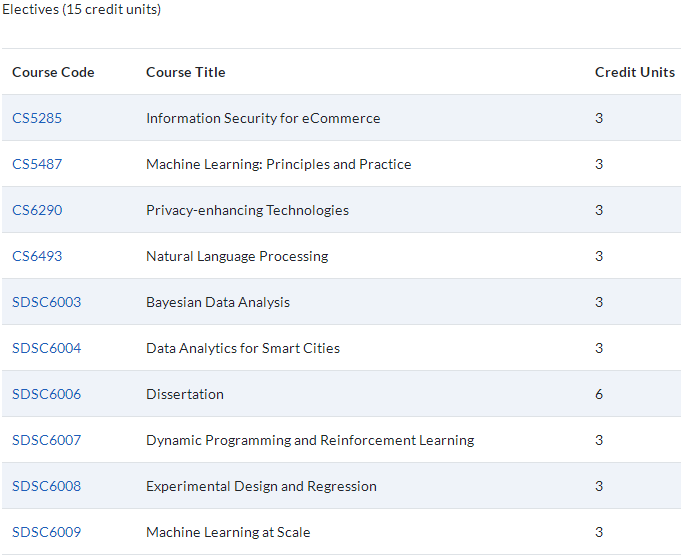Image resolution: width=681 pixels, height=555 pixels.
Task: Click the Data Analytics for Smart Cities title
Action: 243,348
